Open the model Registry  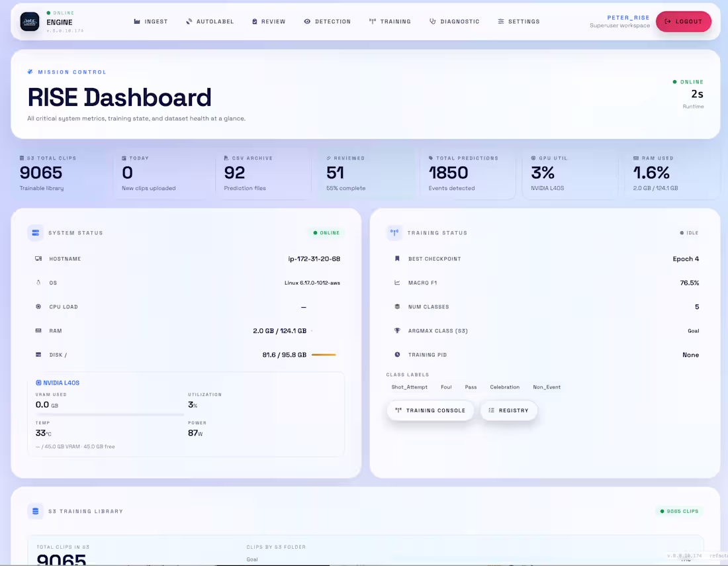coord(508,410)
